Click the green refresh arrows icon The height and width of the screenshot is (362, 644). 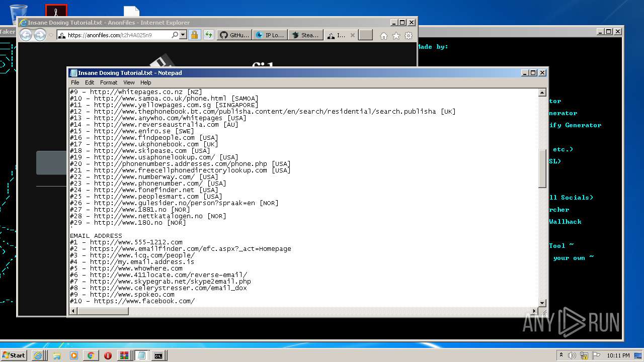coord(208,35)
